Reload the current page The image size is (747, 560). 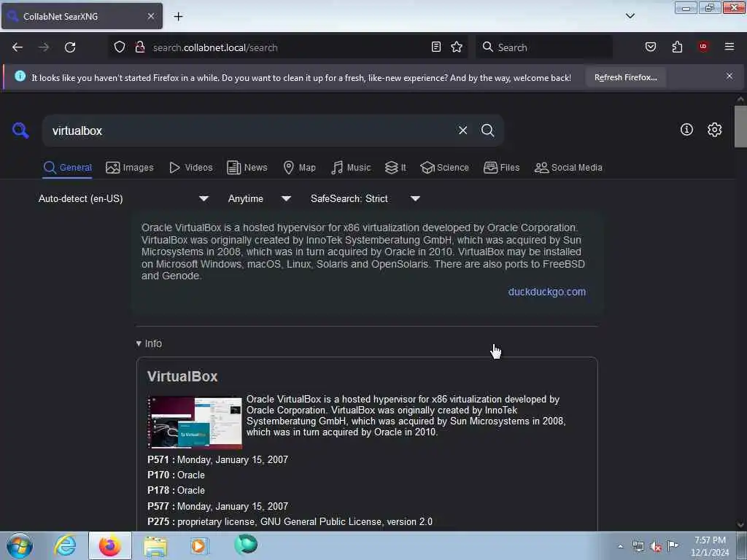click(70, 47)
